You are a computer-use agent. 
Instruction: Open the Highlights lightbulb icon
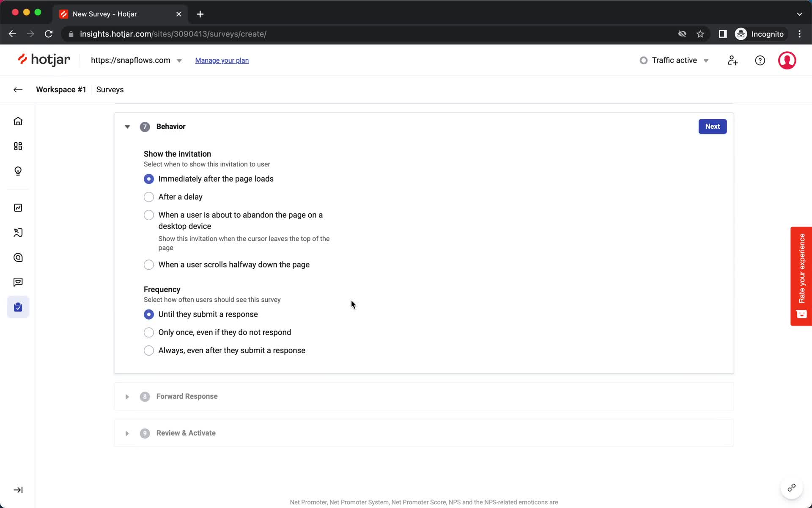(x=18, y=171)
